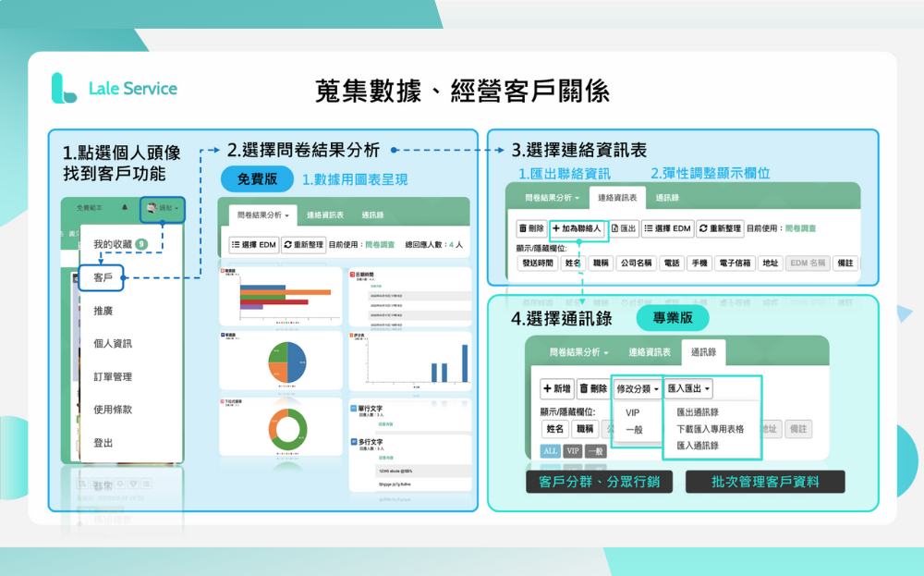Toggle greyed 備註 column in 通訊錄 panel
Image resolution: width=924 pixels, height=576 pixels.
click(798, 429)
